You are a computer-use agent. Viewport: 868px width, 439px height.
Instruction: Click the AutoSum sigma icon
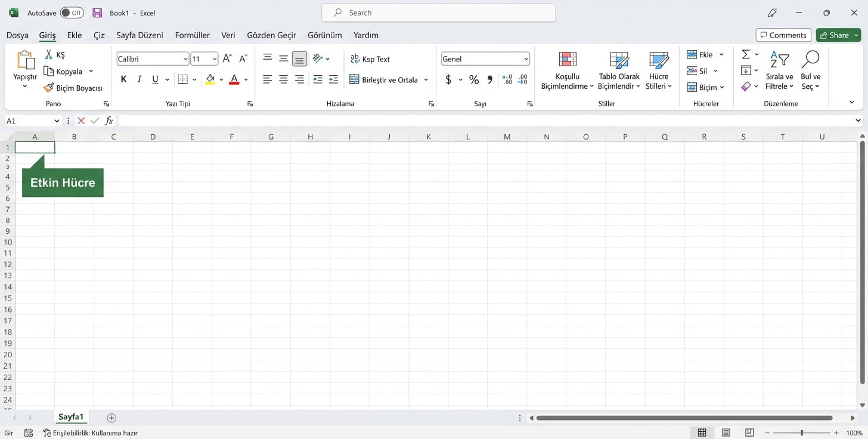pos(745,54)
